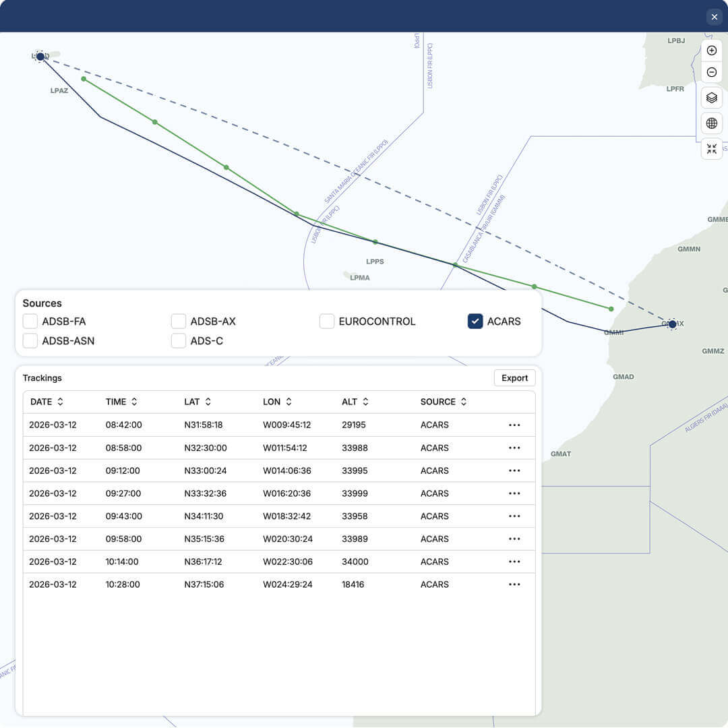Viewport: 728px width, 728px height.
Task: Click the GMAD airport label on map
Action: point(623,377)
